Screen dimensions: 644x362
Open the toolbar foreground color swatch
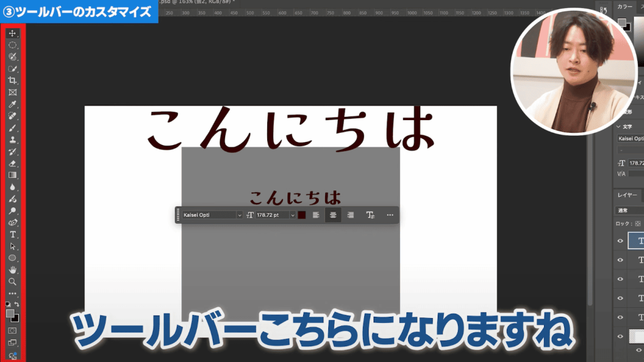(9, 314)
